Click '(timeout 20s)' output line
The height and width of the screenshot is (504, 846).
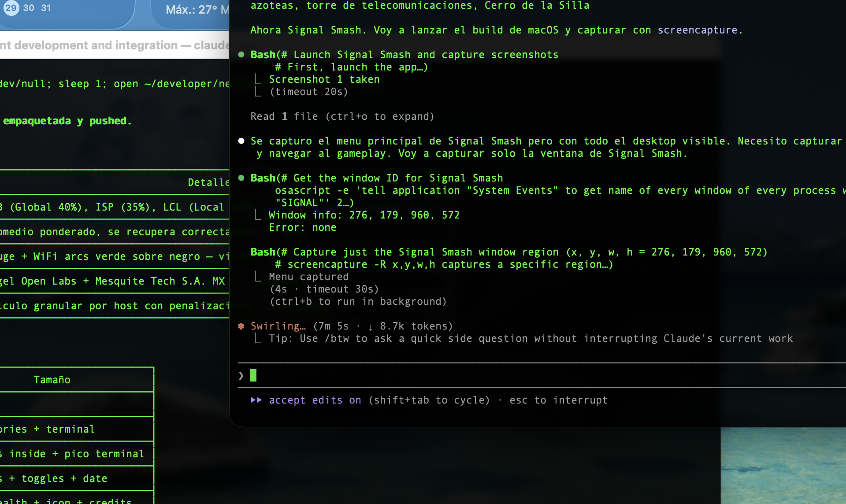click(308, 92)
